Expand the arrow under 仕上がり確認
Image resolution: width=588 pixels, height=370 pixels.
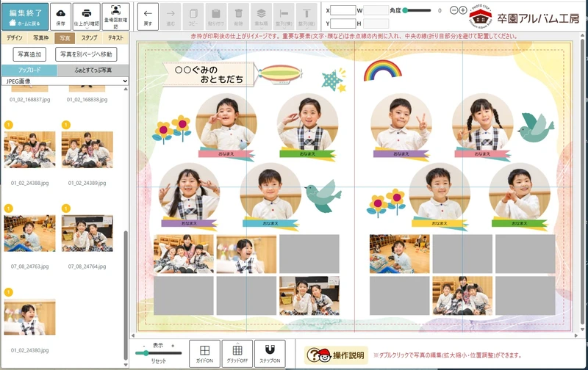pyautogui.click(x=87, y=30)
